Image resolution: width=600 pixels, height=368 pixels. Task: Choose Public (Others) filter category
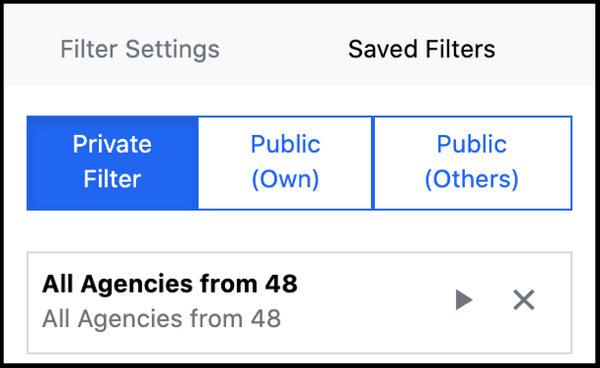(x=472, y=163)
